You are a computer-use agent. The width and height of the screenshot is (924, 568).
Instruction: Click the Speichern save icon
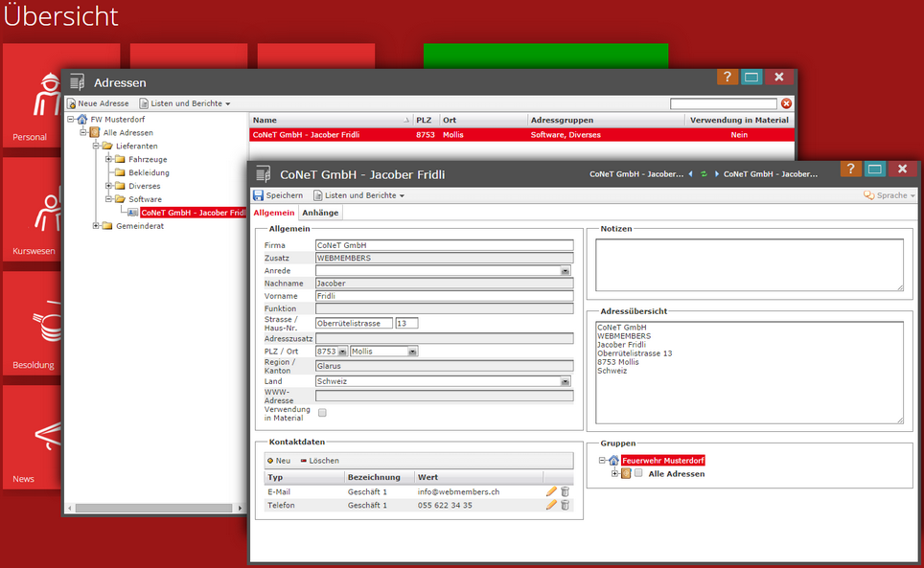pos(259,195)
